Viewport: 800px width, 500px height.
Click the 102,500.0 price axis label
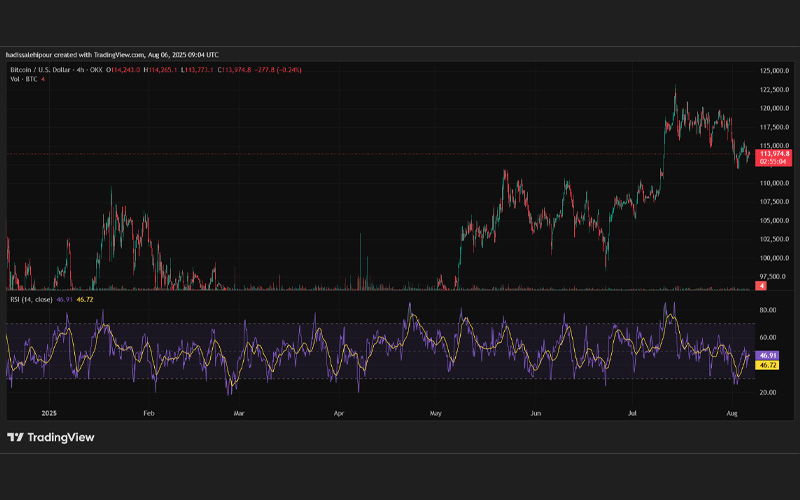point(774,239)
